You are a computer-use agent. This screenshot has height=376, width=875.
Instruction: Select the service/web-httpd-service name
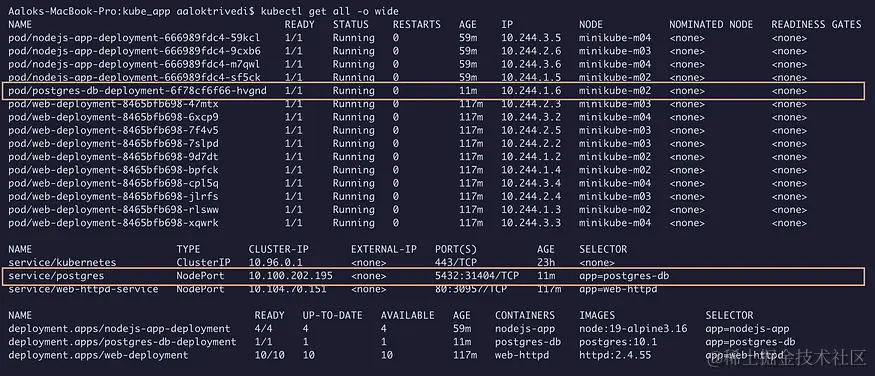[83, 290]
